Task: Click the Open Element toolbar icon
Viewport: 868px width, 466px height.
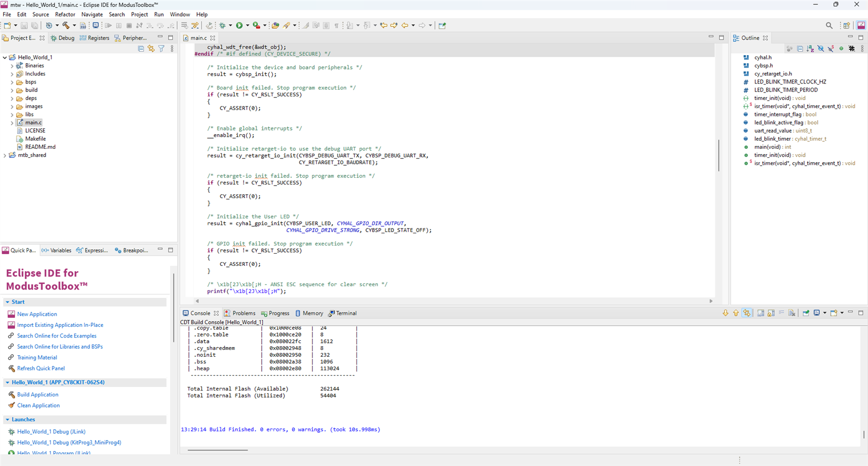Action: coord(275,25)
